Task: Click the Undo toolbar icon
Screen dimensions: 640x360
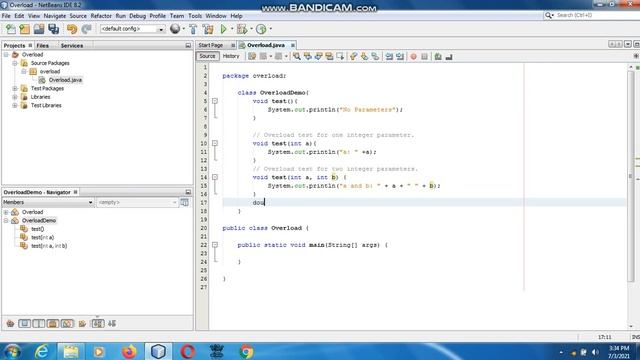Action: click(72, 29)
